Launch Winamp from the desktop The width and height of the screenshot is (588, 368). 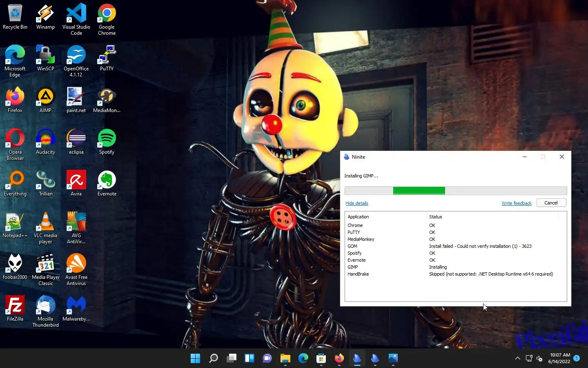[x=45, y=17]
